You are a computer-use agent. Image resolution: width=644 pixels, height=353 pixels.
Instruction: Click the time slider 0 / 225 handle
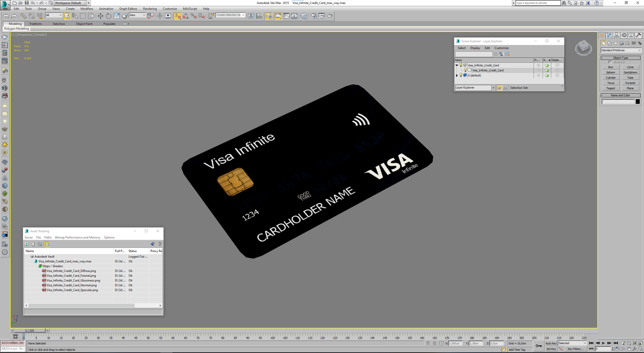click(x=30, y=331)
